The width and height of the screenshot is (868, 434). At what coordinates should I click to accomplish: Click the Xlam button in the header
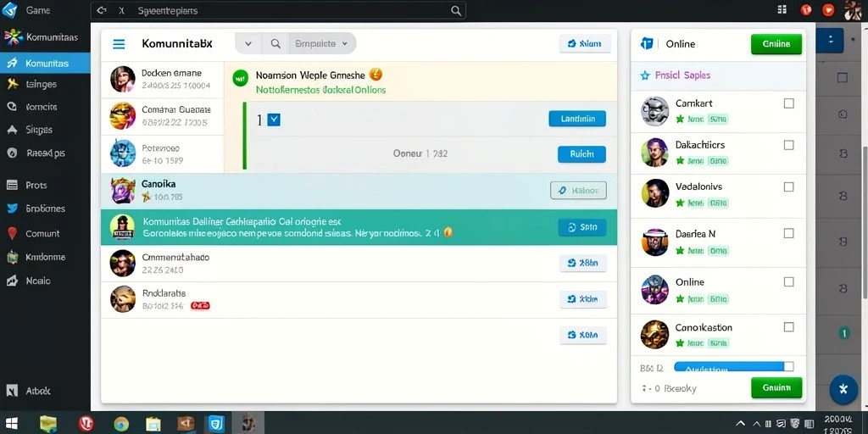pyautogui.click(x=585, y=43)
